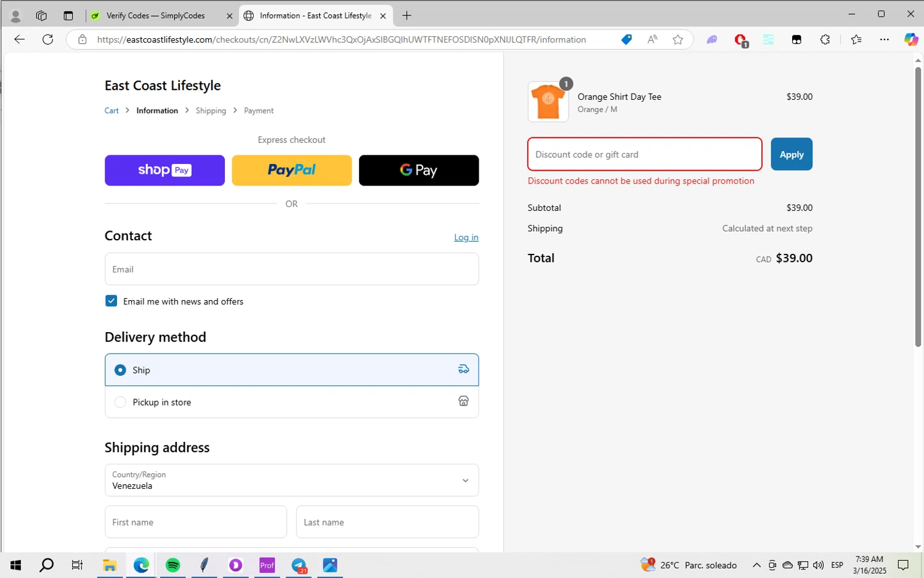924x578 pixels.
Task: Select the Ship delivery radio option
Action: (x=120, y=370)
